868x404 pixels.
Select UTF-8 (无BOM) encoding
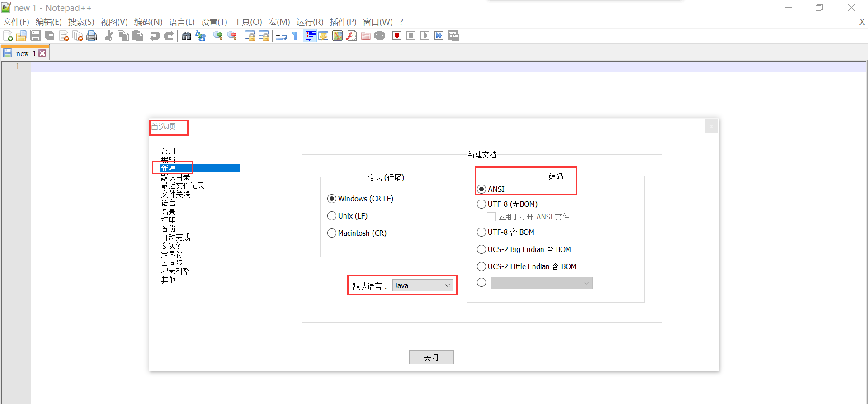click(507, 204)
